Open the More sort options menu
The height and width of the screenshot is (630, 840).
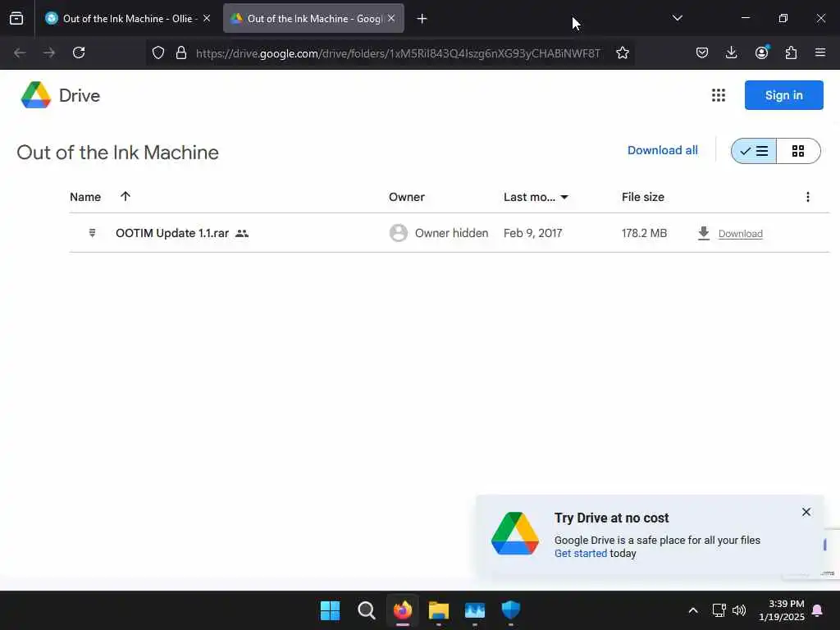(x=808, y=197)
